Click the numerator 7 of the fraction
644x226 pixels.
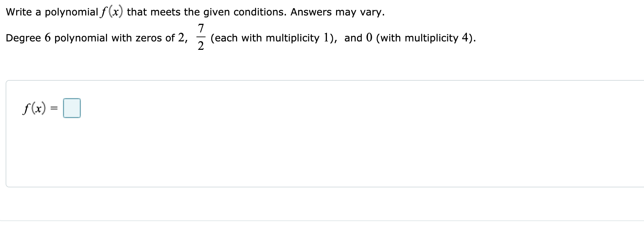[201, 29]
